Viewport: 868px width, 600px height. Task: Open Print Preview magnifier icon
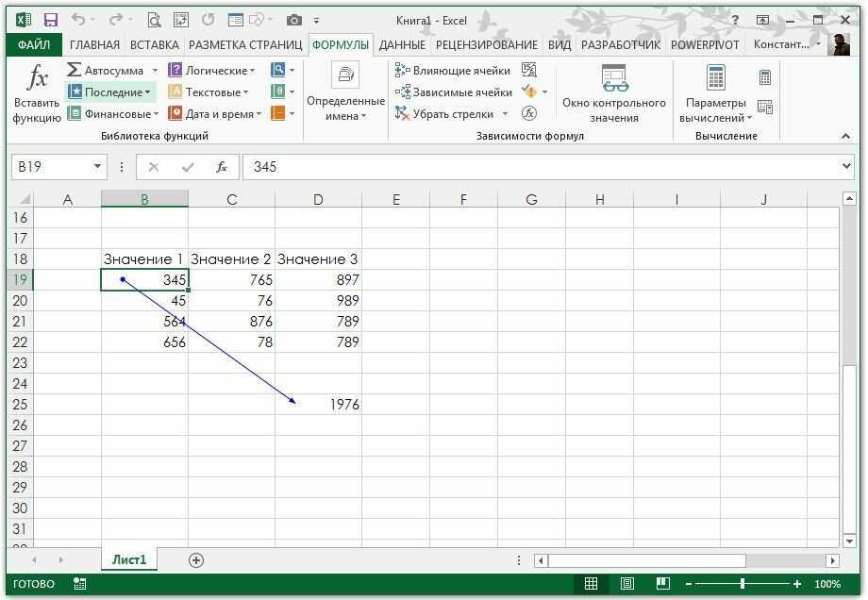pyautogui.click(x=154, y=21)
